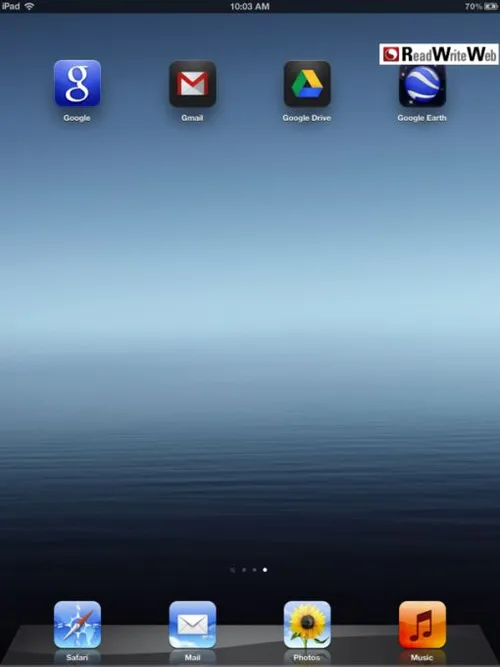Open Safari from the dock
The width and height of the screenshot is (500, 667).
(x=77, y=624)
